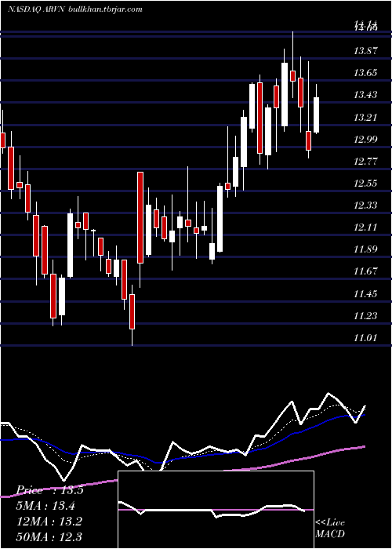Click the 11.89 price level label

(x=366, y=249)
